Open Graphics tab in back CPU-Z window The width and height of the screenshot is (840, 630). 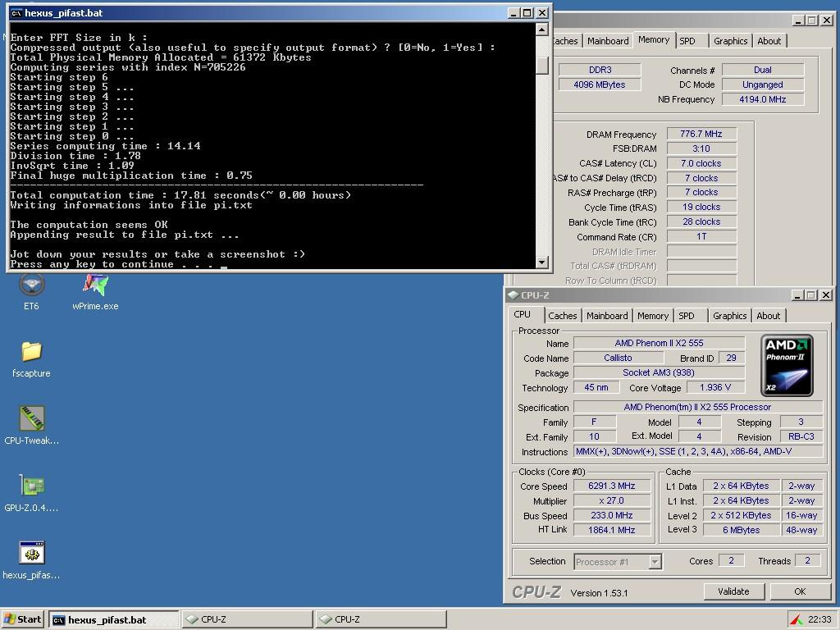click(x=731, y=41)
